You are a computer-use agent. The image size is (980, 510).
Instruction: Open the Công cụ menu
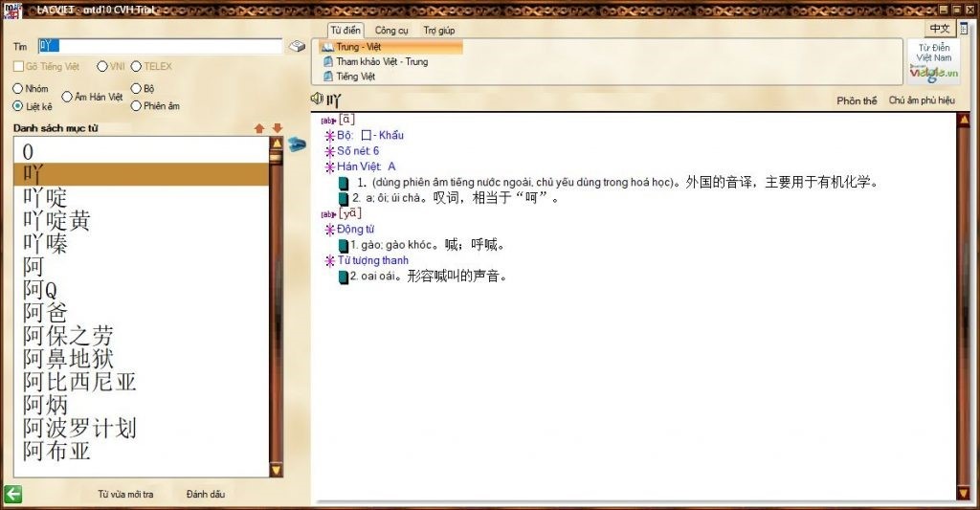point(391,30)
